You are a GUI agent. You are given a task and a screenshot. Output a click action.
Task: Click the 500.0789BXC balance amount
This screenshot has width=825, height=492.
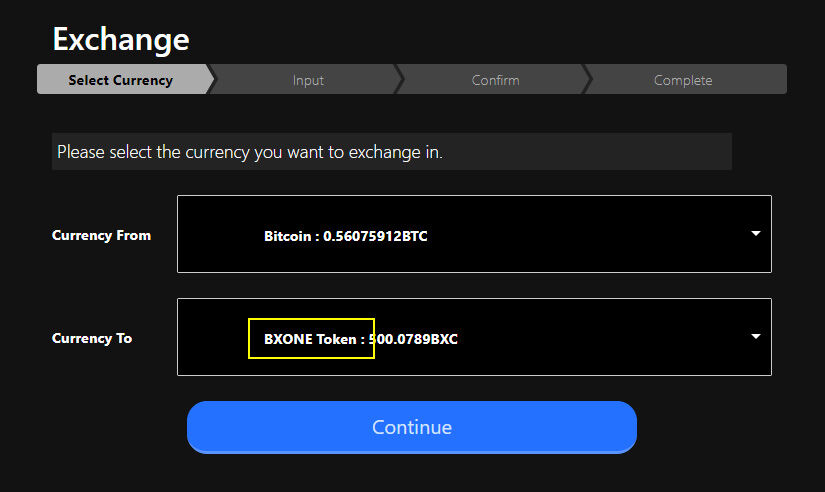tap(414, 339)
